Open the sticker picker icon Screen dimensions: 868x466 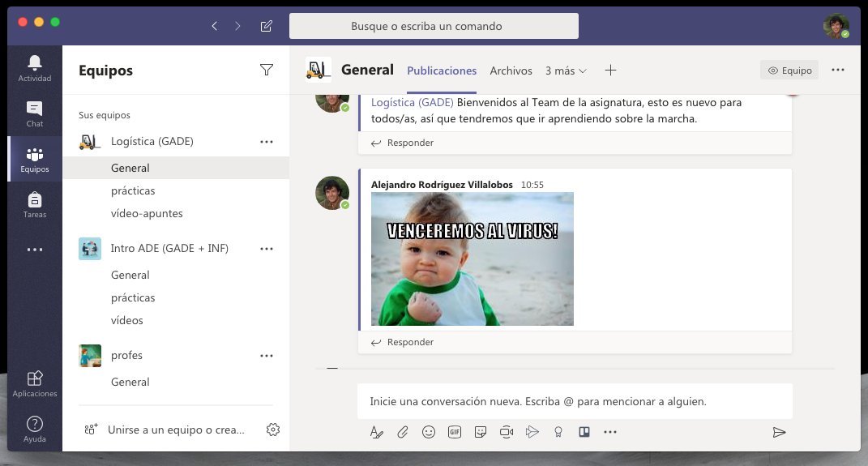coord(481,432)
